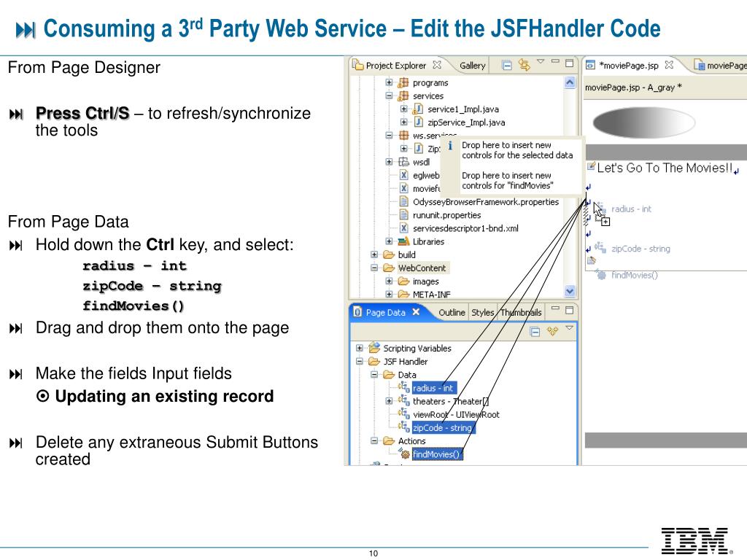Click Collapse All in Project Explorer toolbar
The width and height of the screenshot is (747, 560).
tap(508, 65)
